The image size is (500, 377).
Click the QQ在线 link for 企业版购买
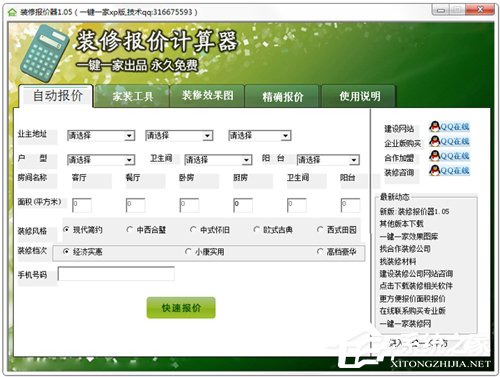[x=455, y=141]
